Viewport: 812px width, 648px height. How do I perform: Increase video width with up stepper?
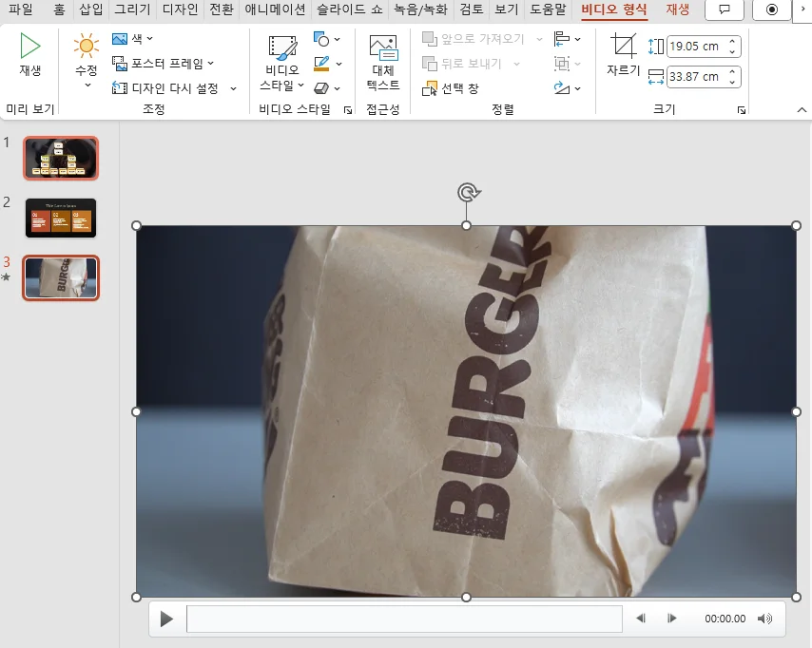click(732, 72)
